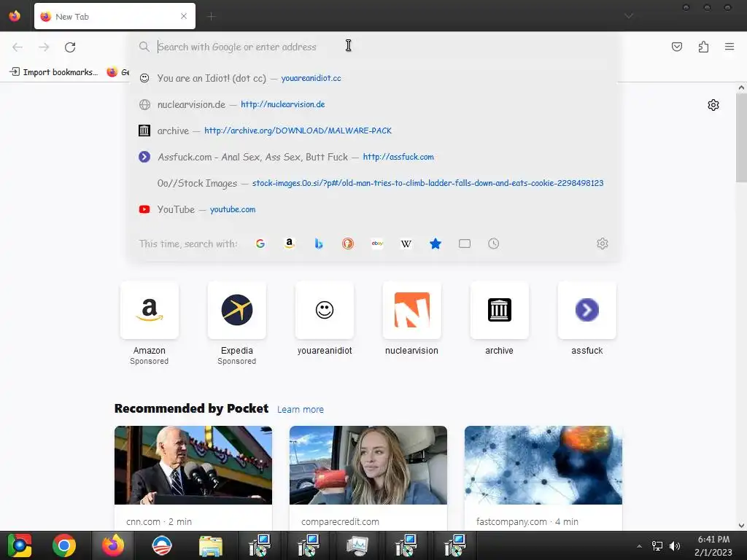Select the archive.org suggestion row
This screenshot has width=747, height=560.
point(374,131)
